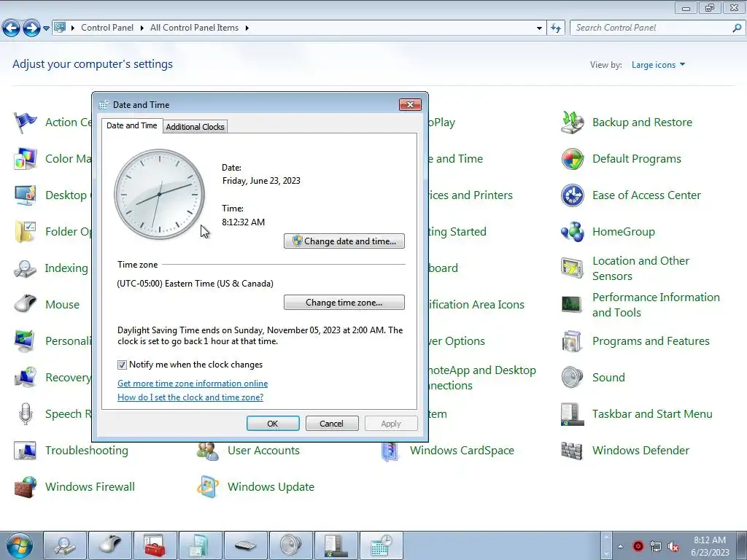Click the Control Panel breadcrumb segment

pos(107,28)
